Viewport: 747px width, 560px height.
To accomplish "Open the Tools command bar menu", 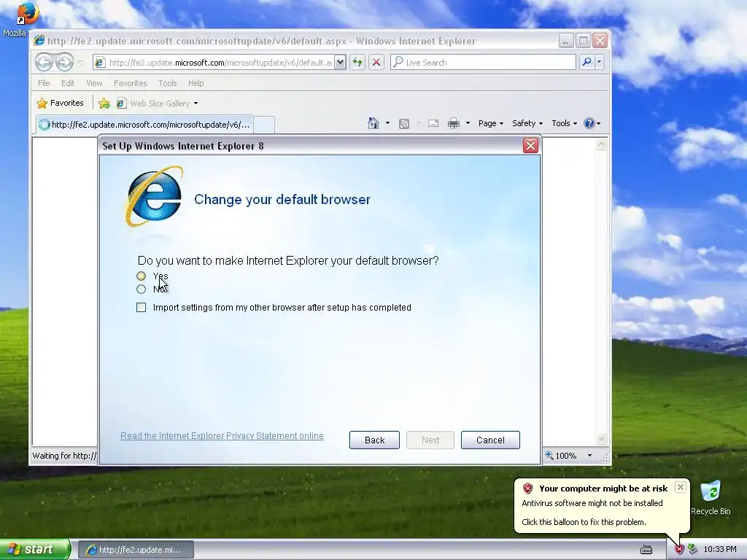I will pos(564,123).
